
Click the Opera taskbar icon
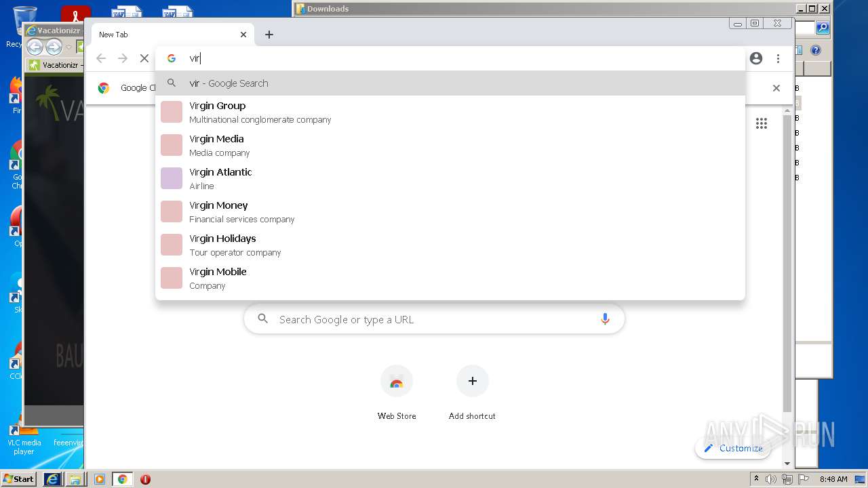145,479
